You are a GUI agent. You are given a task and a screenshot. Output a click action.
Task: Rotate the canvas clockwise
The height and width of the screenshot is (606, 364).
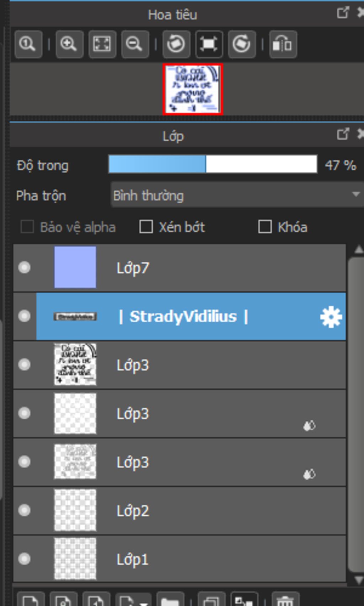click(242, 44)
